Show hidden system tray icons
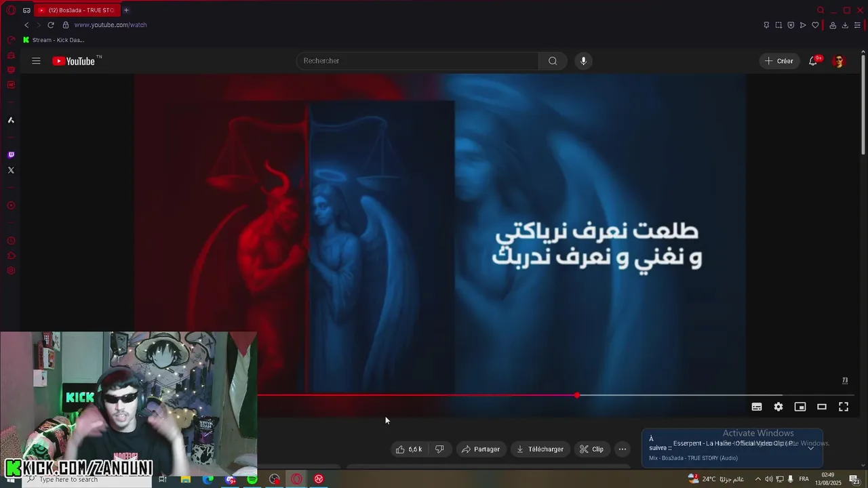 (758, 479)
